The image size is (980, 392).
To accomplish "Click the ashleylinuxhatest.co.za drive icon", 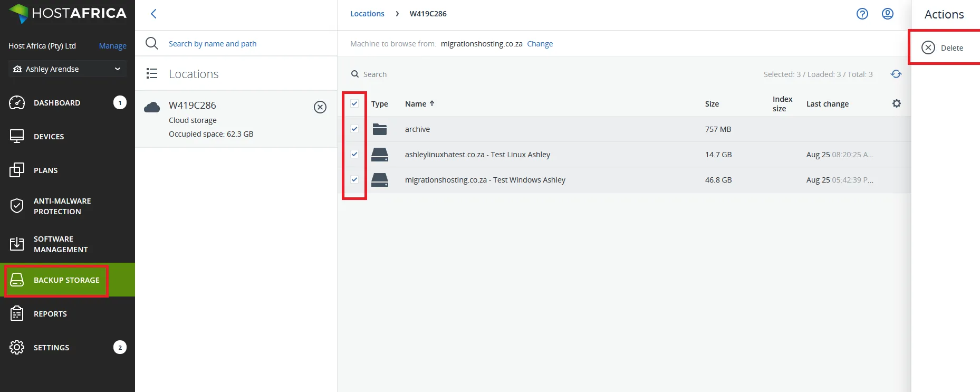I will pyautogui.click(x=380, y=155).
